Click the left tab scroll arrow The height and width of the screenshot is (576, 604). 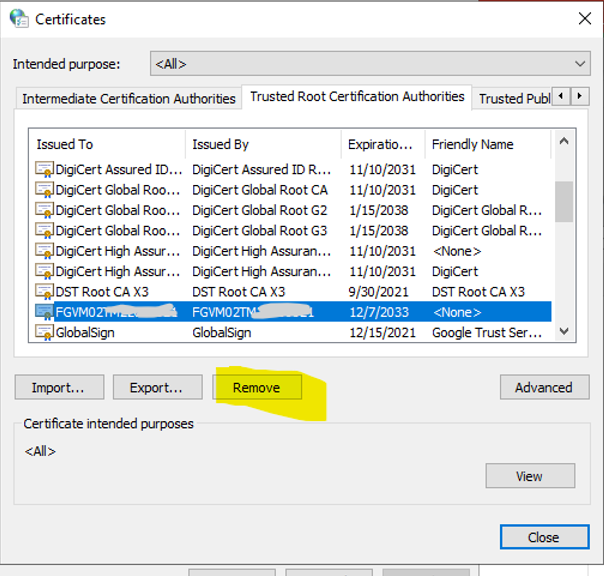click(561, 96)
